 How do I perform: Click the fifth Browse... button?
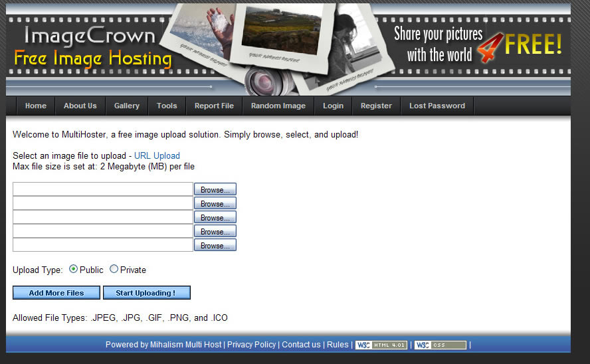[215, 245]
